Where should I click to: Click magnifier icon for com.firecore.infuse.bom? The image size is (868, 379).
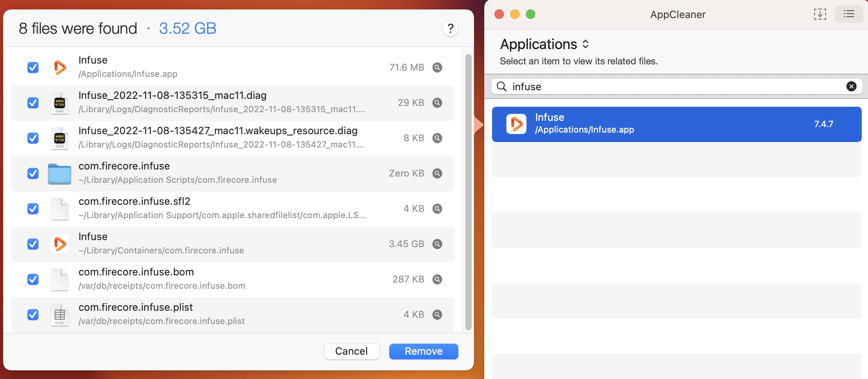tap(437, 279)
